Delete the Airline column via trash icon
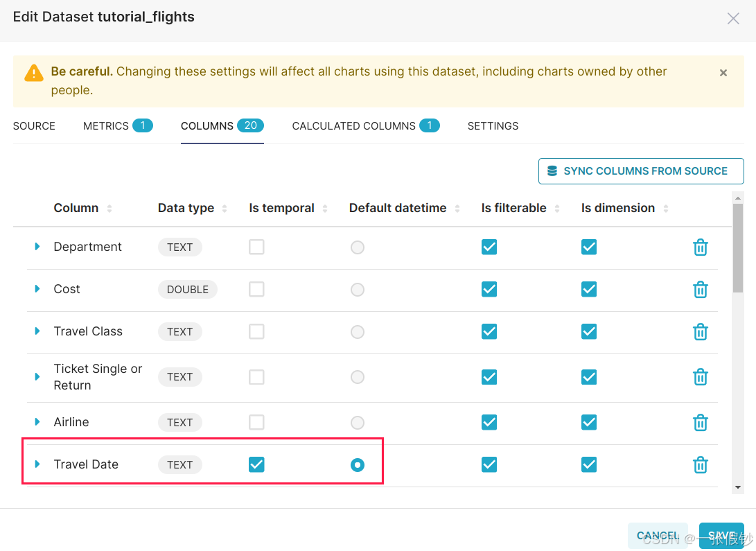The width and height of the screenshot is (756, 551). click(x=701, y=423)
